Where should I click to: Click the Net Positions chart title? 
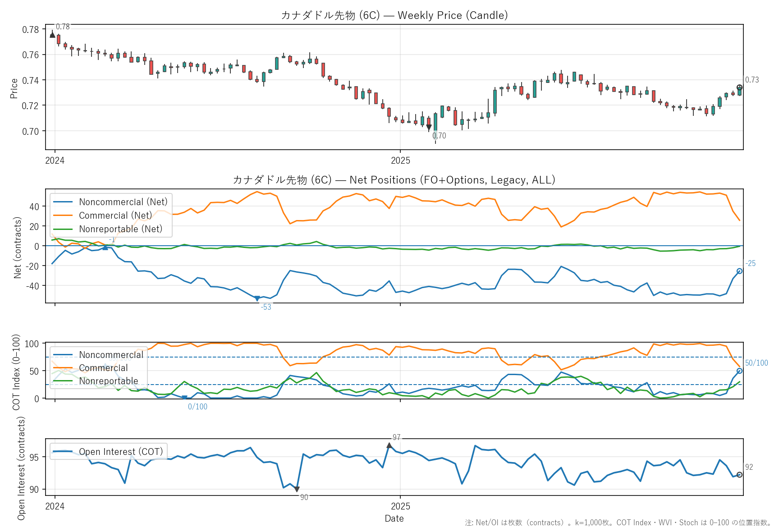394,180
